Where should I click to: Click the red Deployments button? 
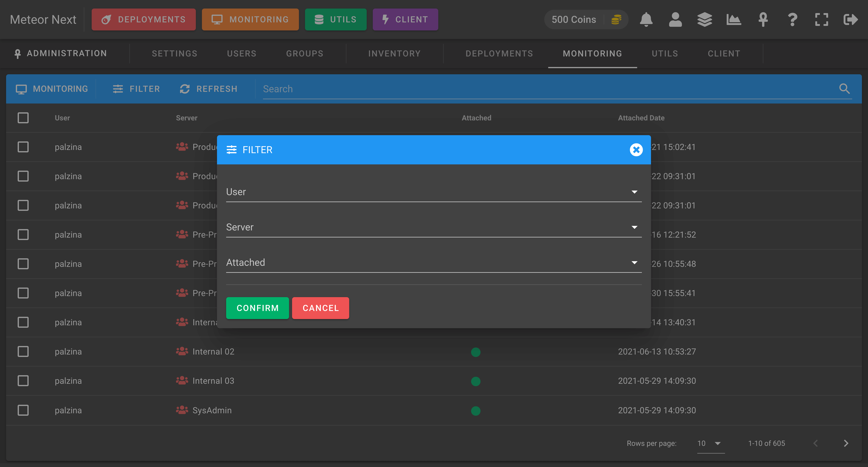[144, 19]
